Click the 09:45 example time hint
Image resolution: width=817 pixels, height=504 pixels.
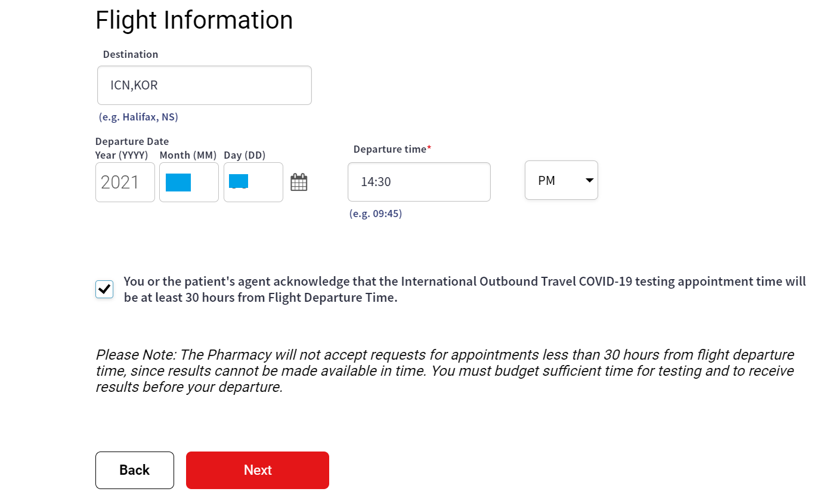click(x=376, y=214)
